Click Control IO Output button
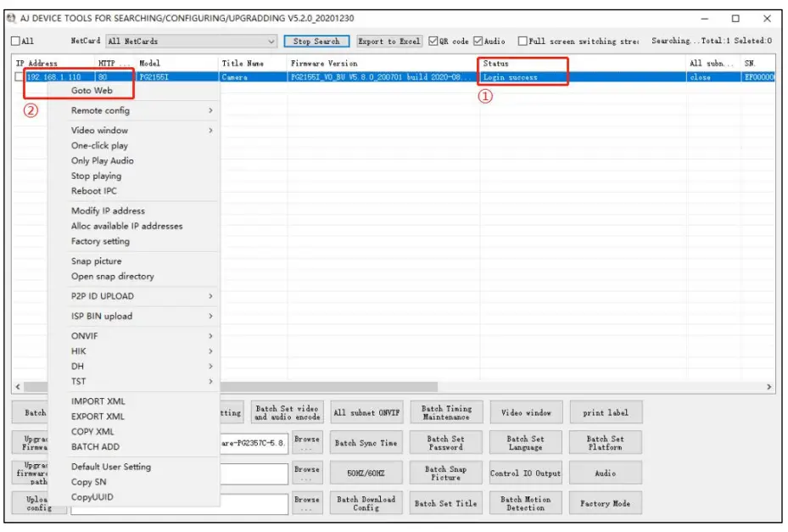788x532 pixels. point(526,473)
